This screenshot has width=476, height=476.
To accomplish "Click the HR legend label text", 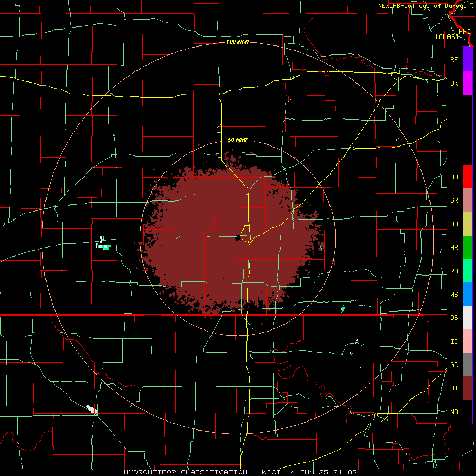I will pos(454,248).
